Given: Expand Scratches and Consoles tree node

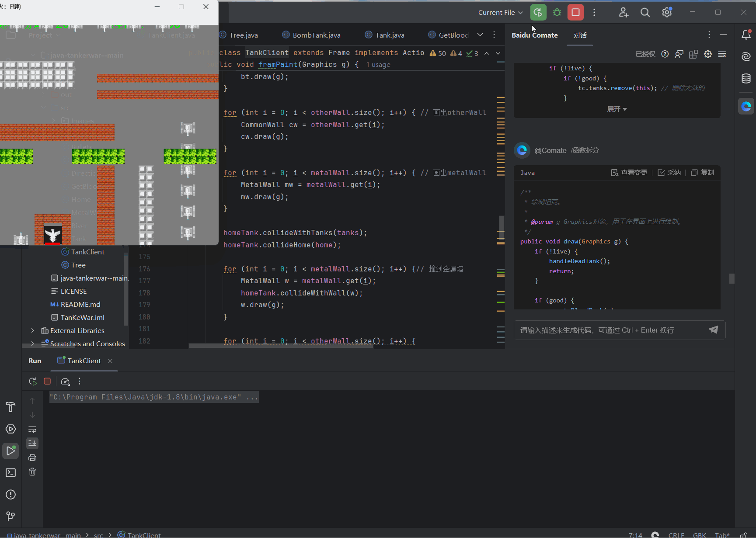Looking at the screenshot, I should click(32, 344).
